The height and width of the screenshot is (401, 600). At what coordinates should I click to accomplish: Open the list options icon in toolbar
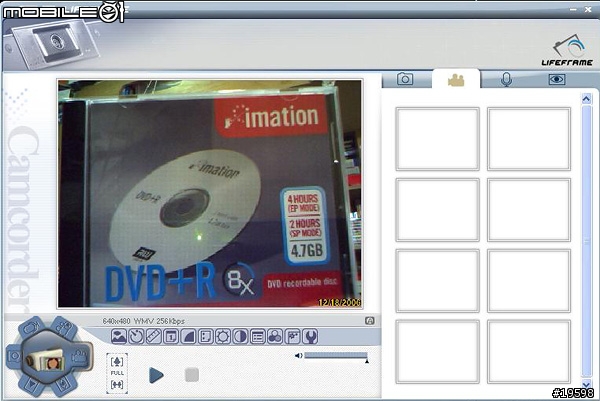click(258, 336)
